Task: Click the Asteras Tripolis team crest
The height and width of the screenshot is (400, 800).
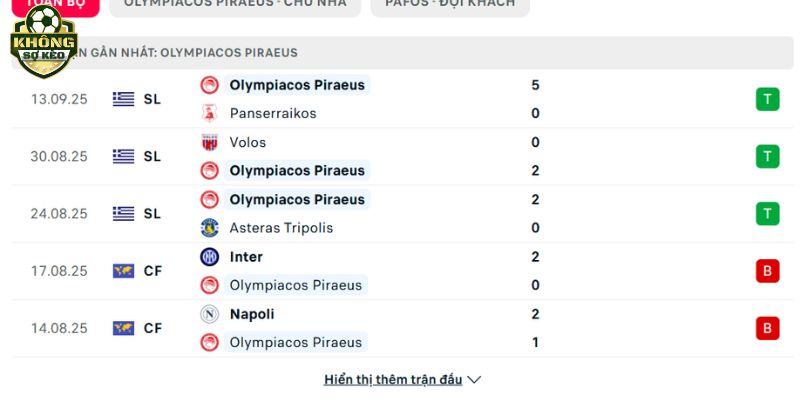Action: pos(209,228)
